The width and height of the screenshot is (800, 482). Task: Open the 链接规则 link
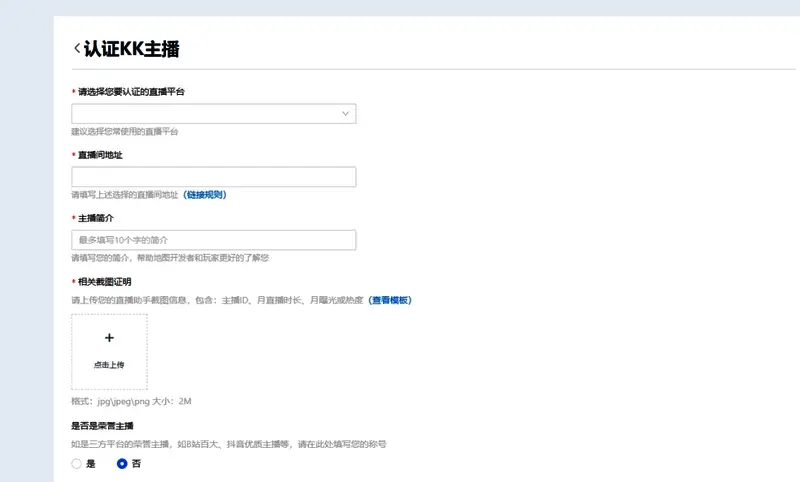pyautogui.click(x=205, y=195)
